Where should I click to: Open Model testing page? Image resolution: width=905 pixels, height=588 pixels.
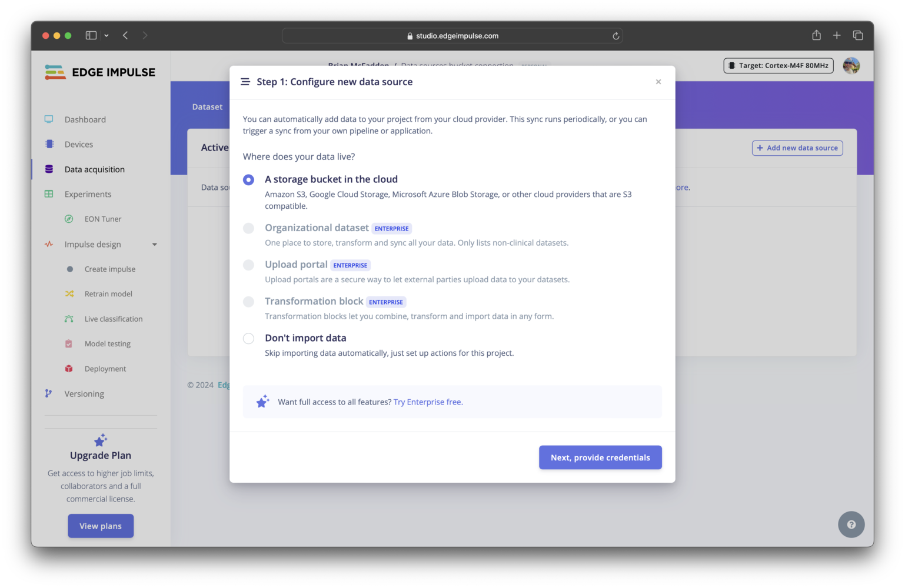click(108, 344)
